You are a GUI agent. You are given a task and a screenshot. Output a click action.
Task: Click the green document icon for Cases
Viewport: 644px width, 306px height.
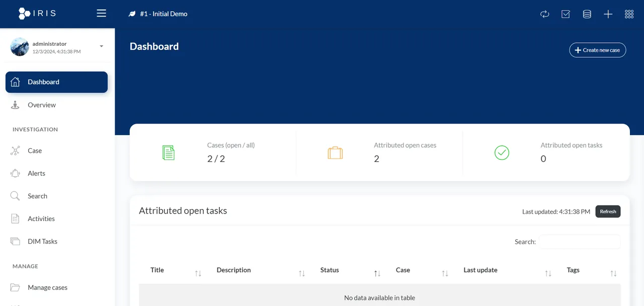click(x=169, y=153)
